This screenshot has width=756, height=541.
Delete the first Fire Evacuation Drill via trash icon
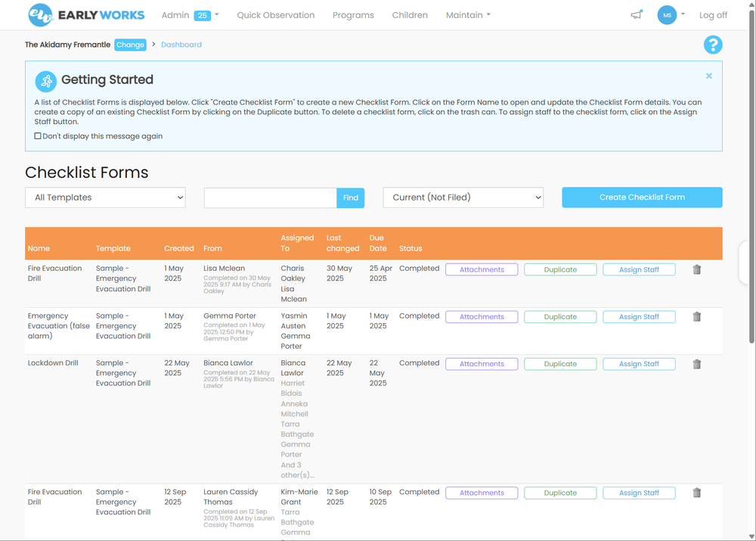coord(697,269)
